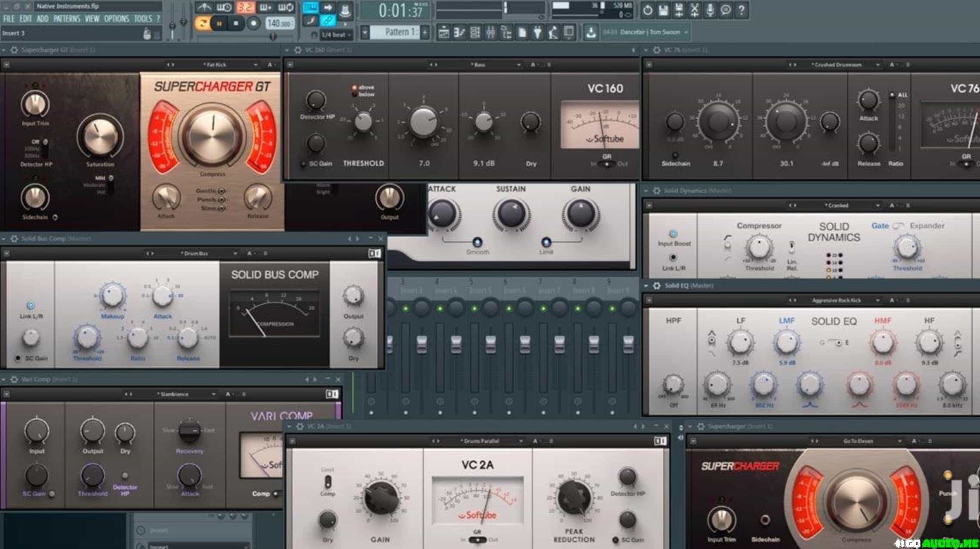Click the scissors audio editor icon

click(x=695, y=10)
